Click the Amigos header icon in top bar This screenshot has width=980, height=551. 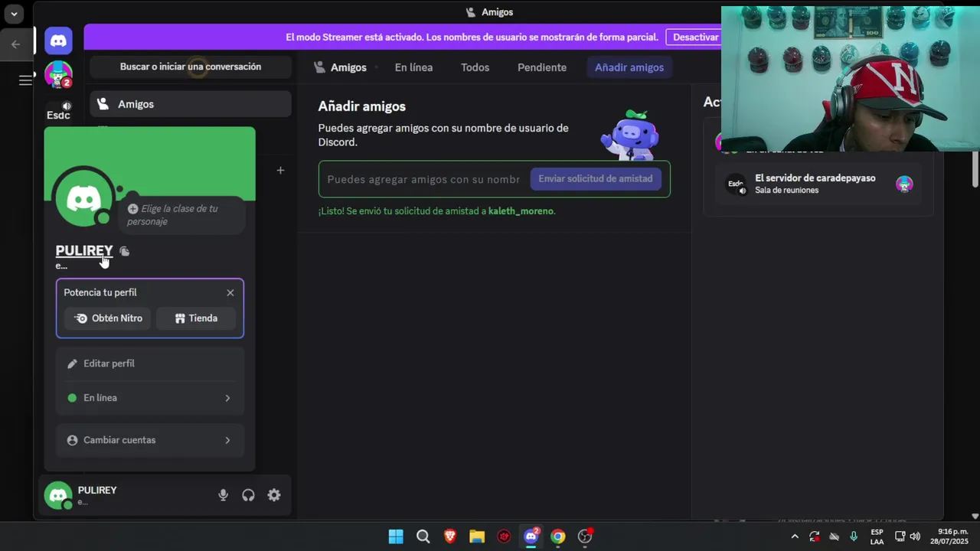tap(320, 67)
